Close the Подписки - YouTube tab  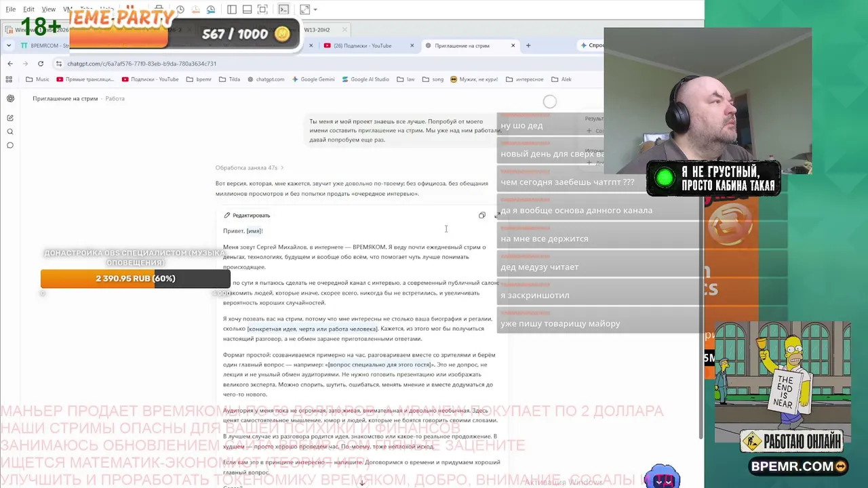coord(412,45)
